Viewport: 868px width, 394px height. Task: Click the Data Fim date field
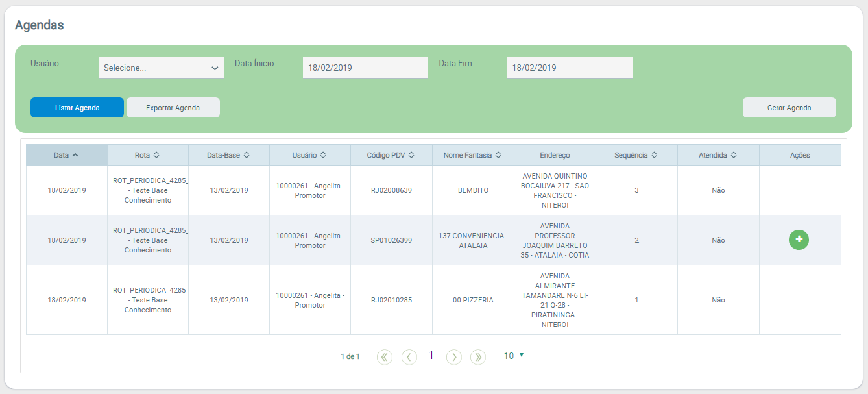(x=569, y=68)
